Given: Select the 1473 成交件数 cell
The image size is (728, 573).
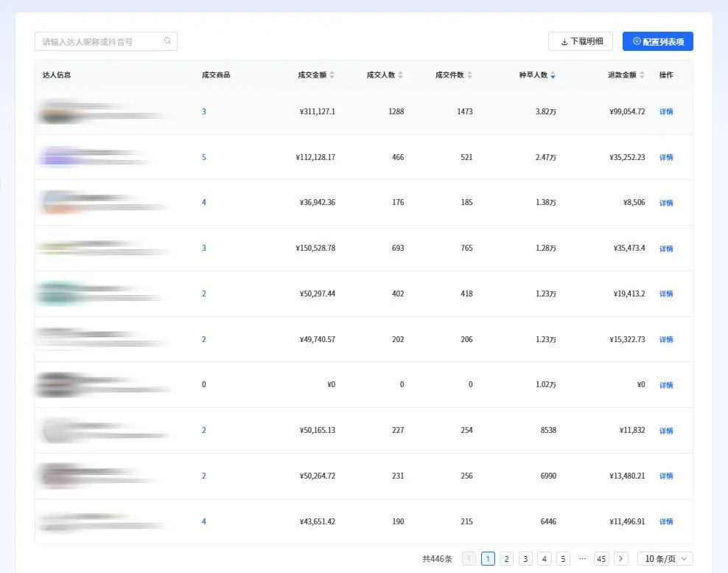Looking at the screenshot, I should tap(465, 111).
